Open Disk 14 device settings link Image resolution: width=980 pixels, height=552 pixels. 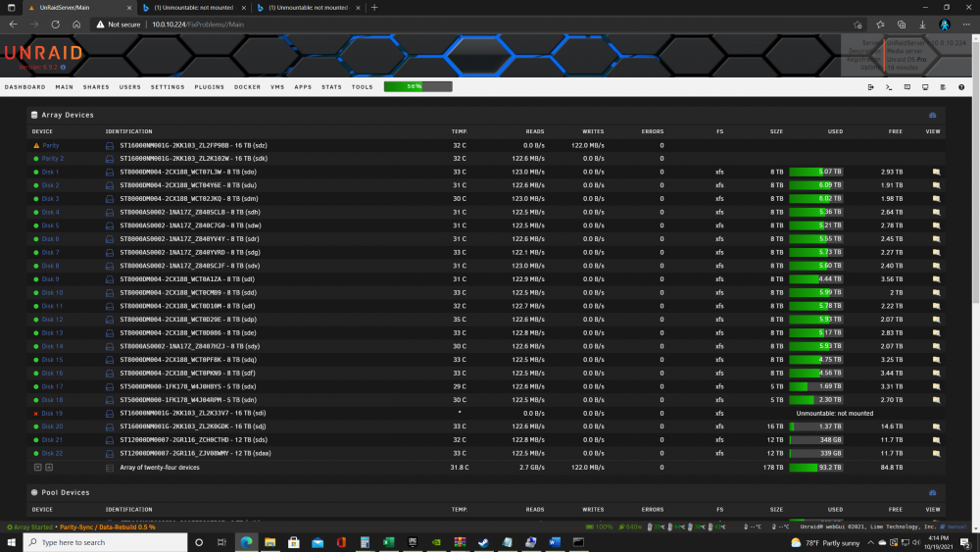pyautogui.click(x=52, y=346)
